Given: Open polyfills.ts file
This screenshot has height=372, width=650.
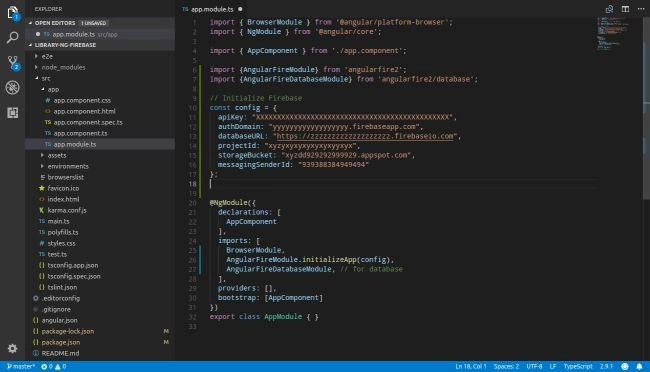Looking at the screenshot, I should click(x=63, y=232).
